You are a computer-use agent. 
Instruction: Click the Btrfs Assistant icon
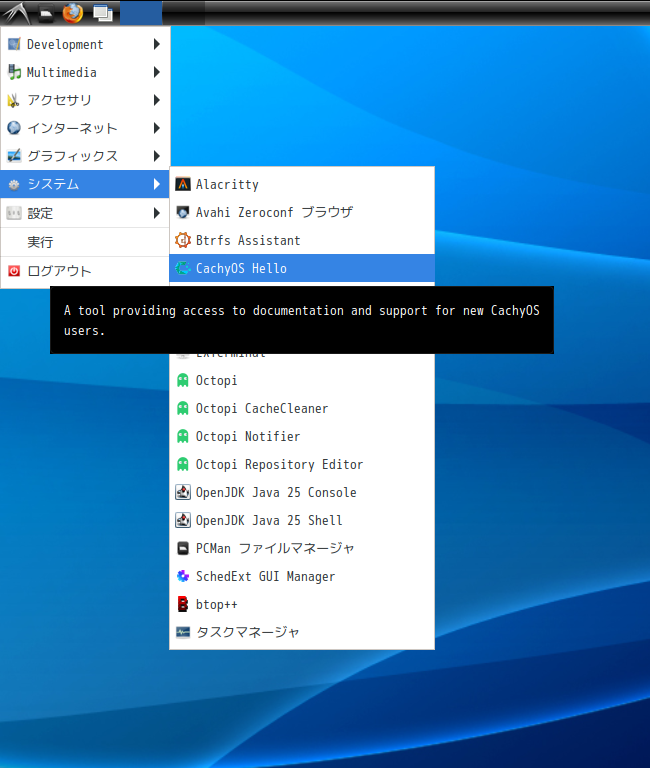click(x=183, y=240)
